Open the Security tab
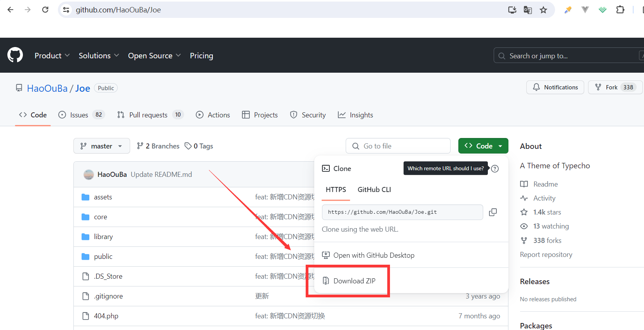644x330 pixels. (308, 115)
